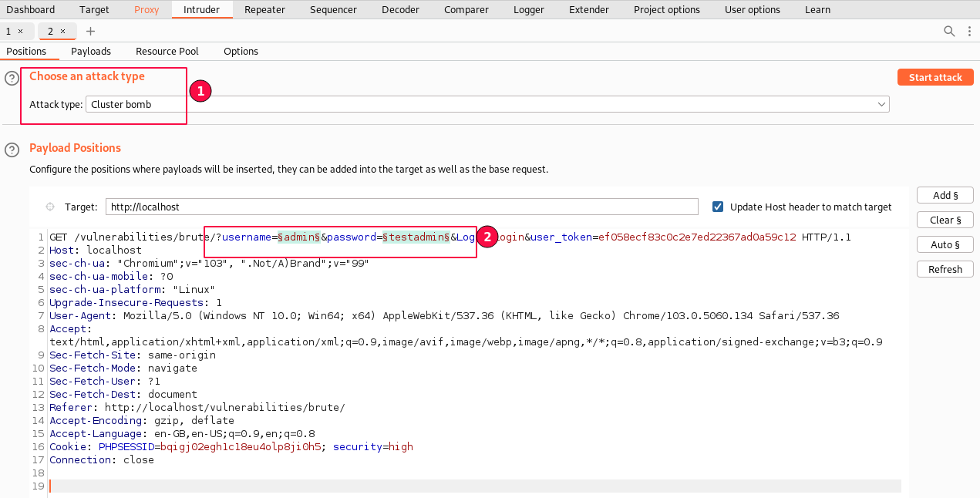Screen dimensions: 980x498
Task: Click the Auto § button
Action: coord(945,244)
